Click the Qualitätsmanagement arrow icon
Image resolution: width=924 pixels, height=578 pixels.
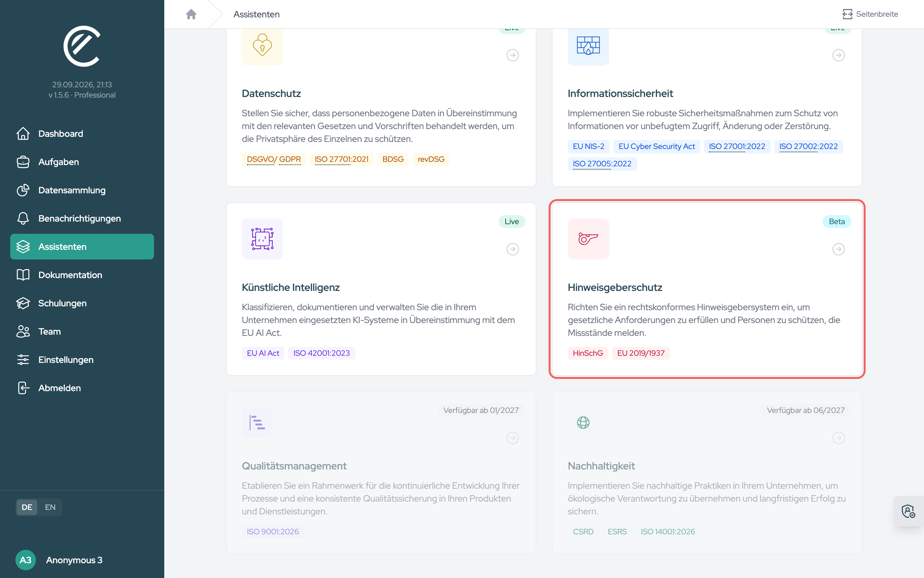point(512,438)
